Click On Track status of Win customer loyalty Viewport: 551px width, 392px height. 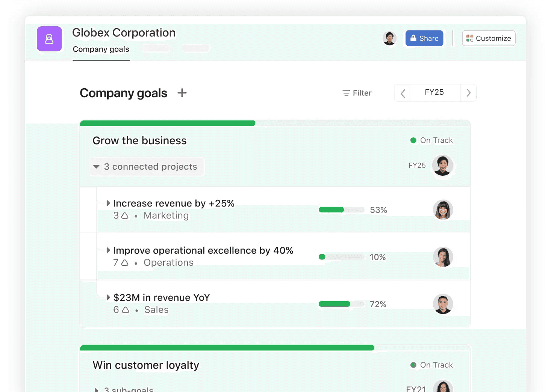pyautogui.click(x=431, y=365)
